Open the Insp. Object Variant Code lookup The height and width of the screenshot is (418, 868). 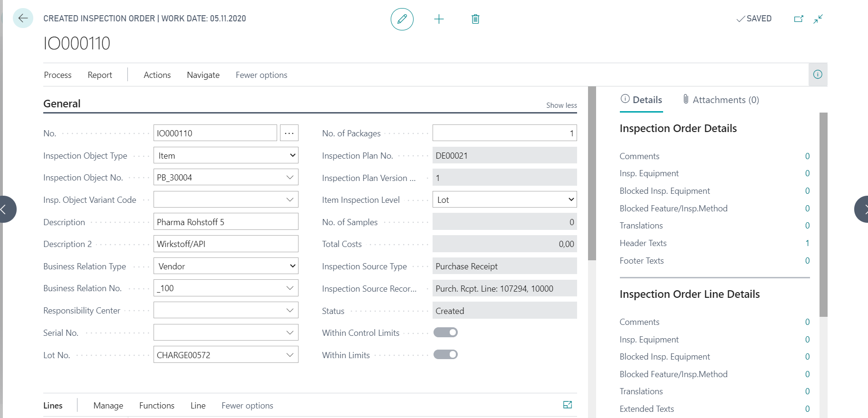(289, 199)
